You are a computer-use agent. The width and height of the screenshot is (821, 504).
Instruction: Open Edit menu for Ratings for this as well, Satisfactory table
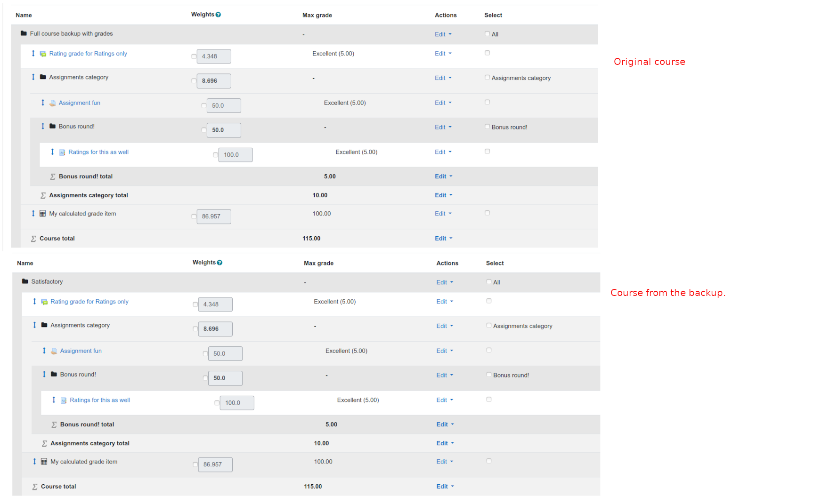[x=445, y=400]
